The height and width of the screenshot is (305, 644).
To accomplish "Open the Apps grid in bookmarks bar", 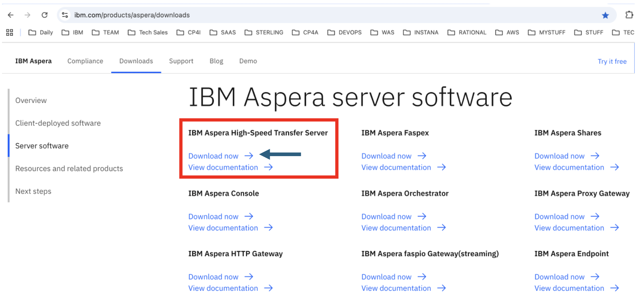I will [x=10, y=32].
